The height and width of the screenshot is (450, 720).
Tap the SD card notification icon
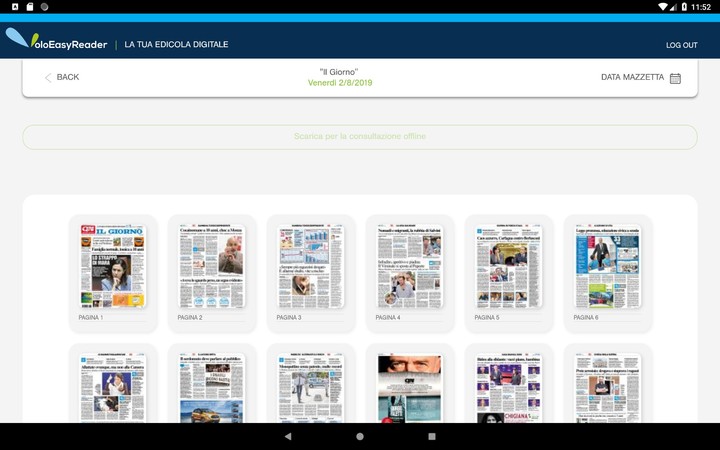[x=30, y=7]
